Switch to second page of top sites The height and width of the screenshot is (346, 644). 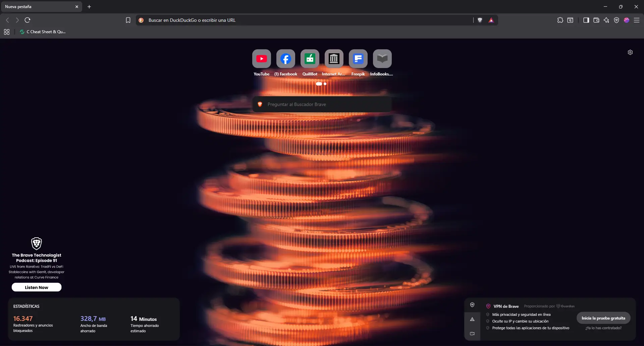325,84
